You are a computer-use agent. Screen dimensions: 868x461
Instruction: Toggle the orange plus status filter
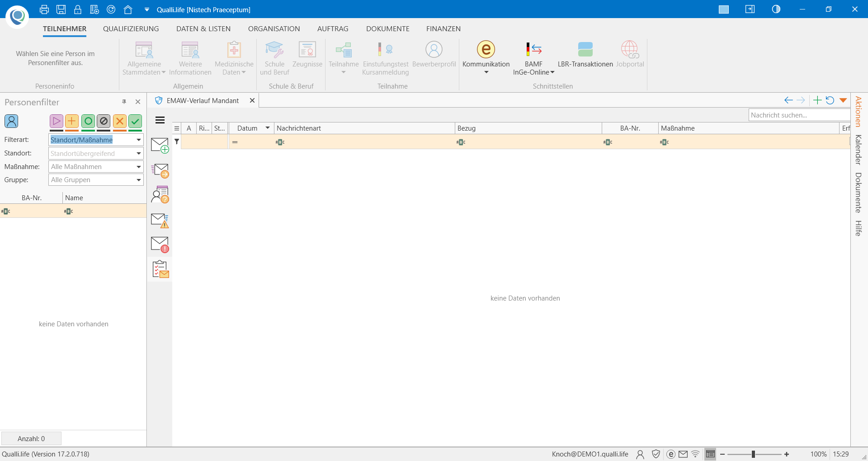72,121
